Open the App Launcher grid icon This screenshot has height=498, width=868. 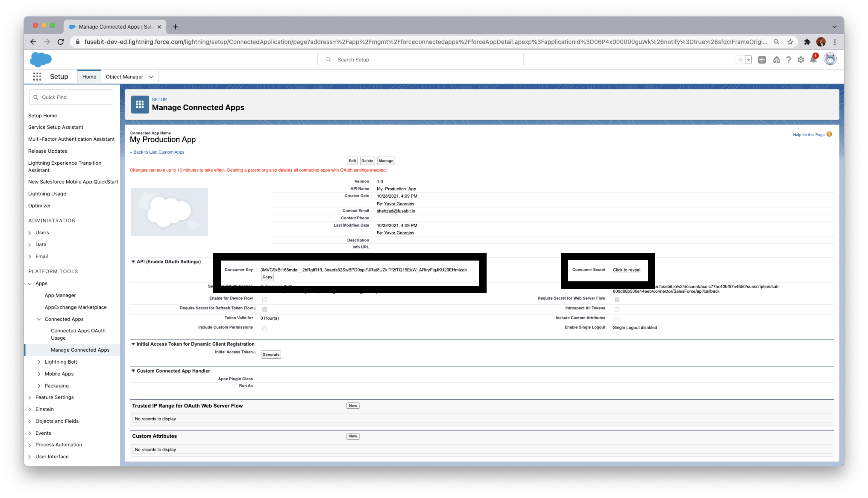(37, 77)
